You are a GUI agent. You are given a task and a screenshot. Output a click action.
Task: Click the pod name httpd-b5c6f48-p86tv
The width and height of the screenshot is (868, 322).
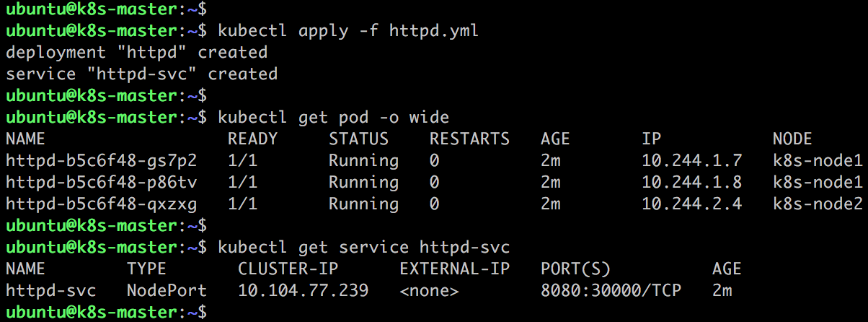(x=101, y=183)
